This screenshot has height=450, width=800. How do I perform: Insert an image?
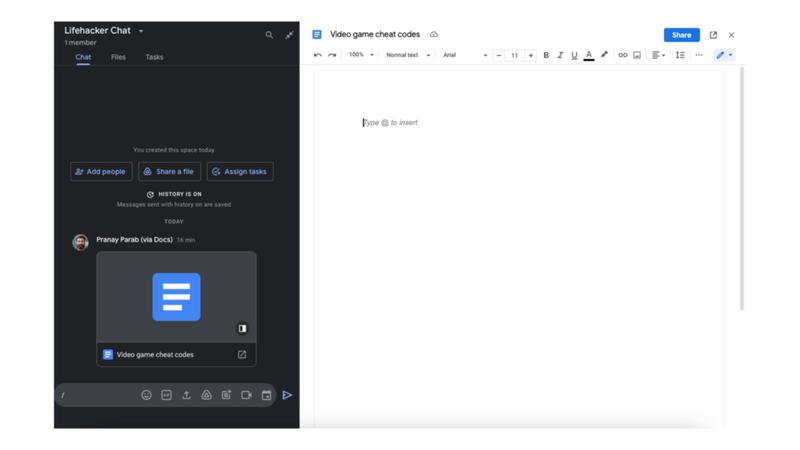[637, 55]
